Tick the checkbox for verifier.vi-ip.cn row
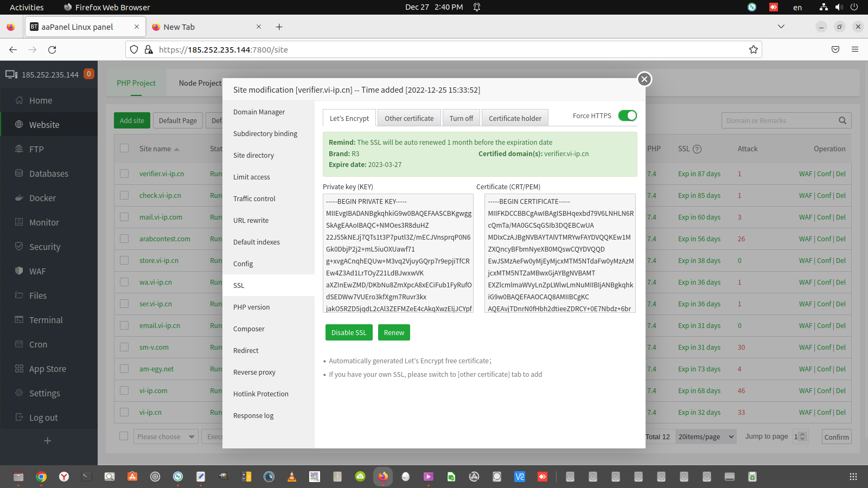Screen dimensions: 868x488 (124, 174)
